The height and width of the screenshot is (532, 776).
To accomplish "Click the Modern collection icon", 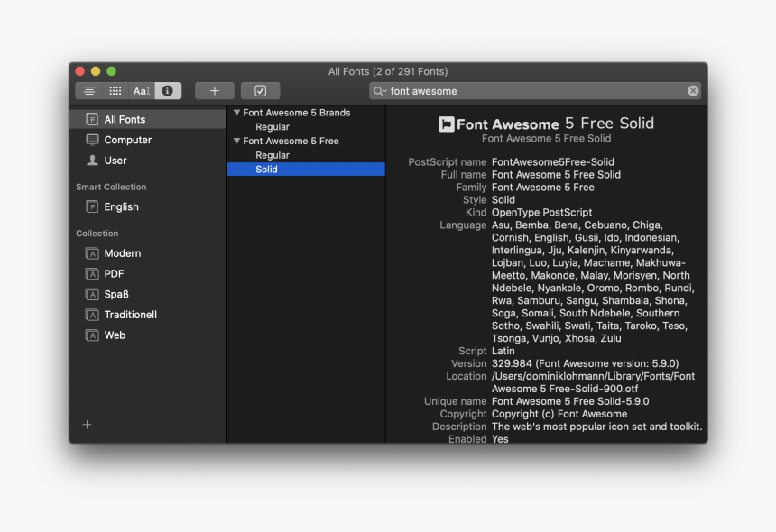I will coord(92,253).
